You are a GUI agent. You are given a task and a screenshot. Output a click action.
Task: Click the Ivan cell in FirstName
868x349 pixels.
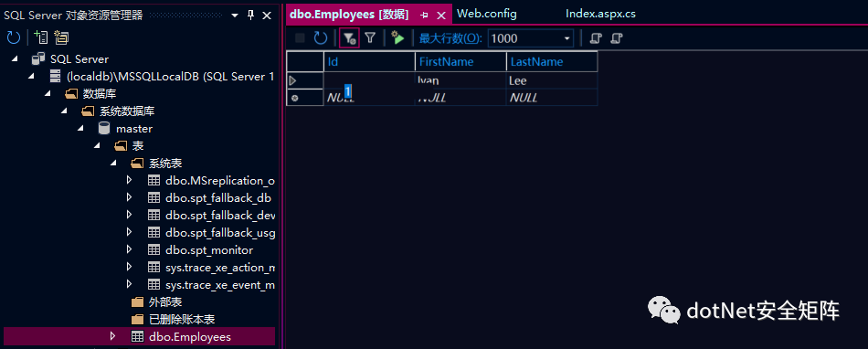(460, 80)
